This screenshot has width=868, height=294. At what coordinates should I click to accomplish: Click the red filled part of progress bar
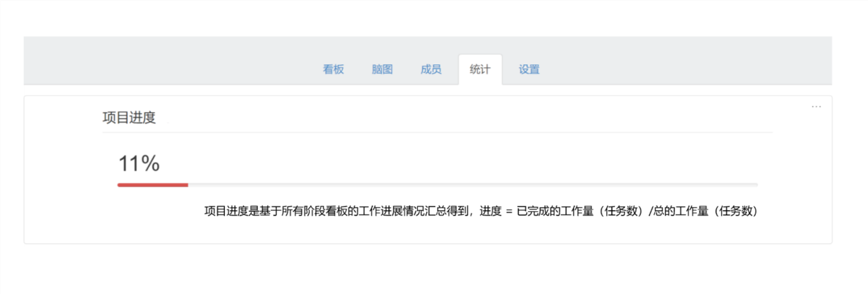153,185
